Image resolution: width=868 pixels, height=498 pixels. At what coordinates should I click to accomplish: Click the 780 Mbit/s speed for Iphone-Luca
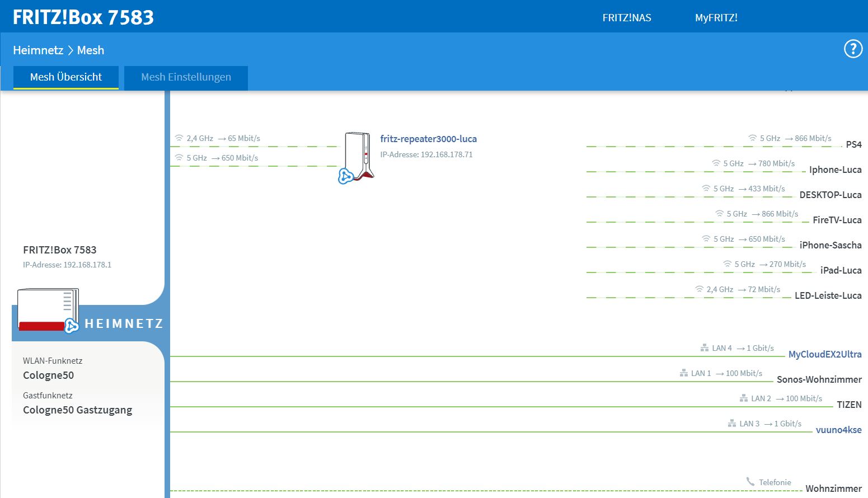click(x=777, y=163)
